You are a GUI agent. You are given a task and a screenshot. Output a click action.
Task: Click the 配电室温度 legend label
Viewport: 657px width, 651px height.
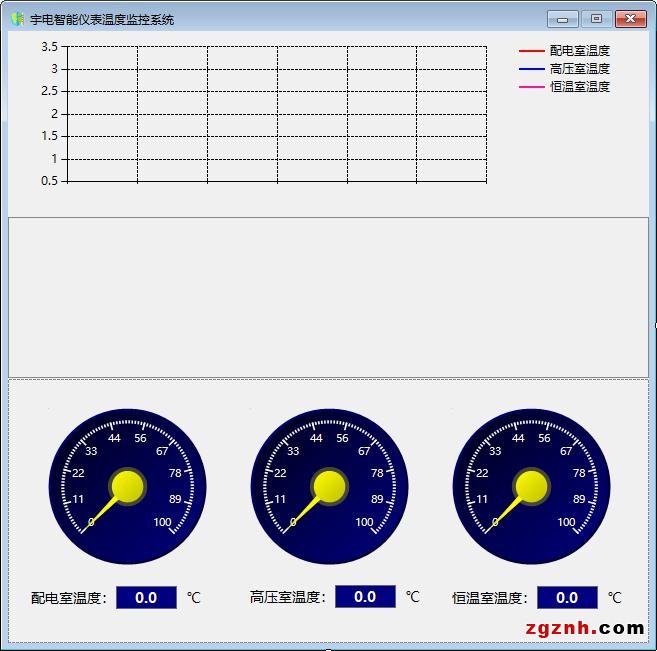pos(579,50)
